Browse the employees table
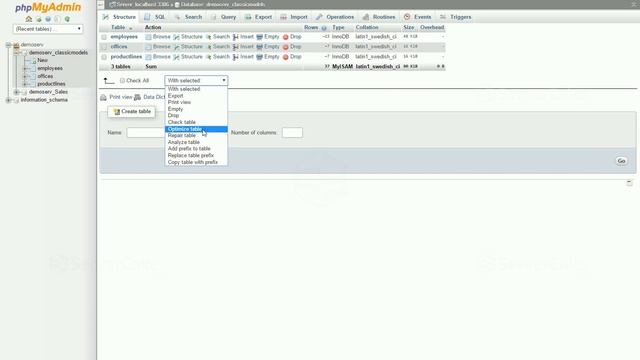 tap(158, 37)
